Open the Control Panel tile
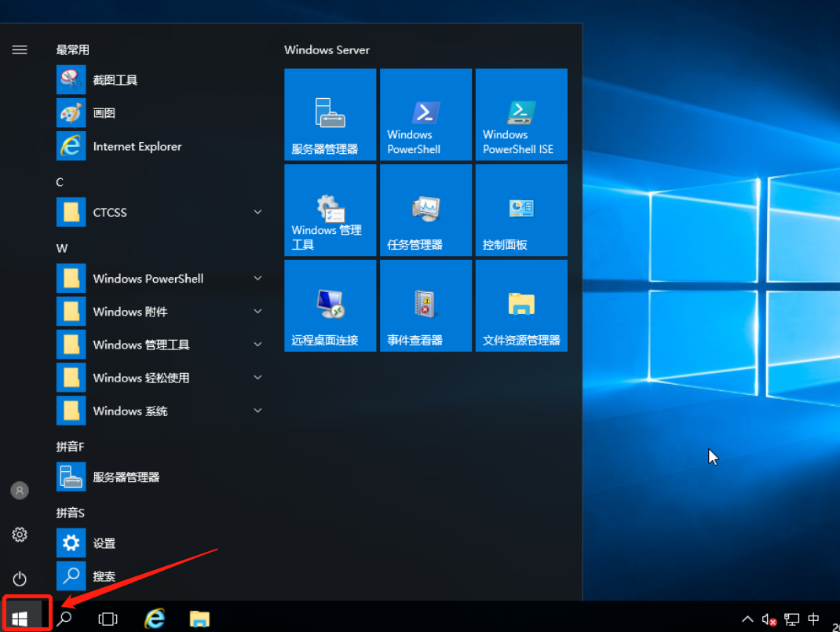Image resolution: width=840 pixels, height=632 pixels. click(x=521, y=210)
